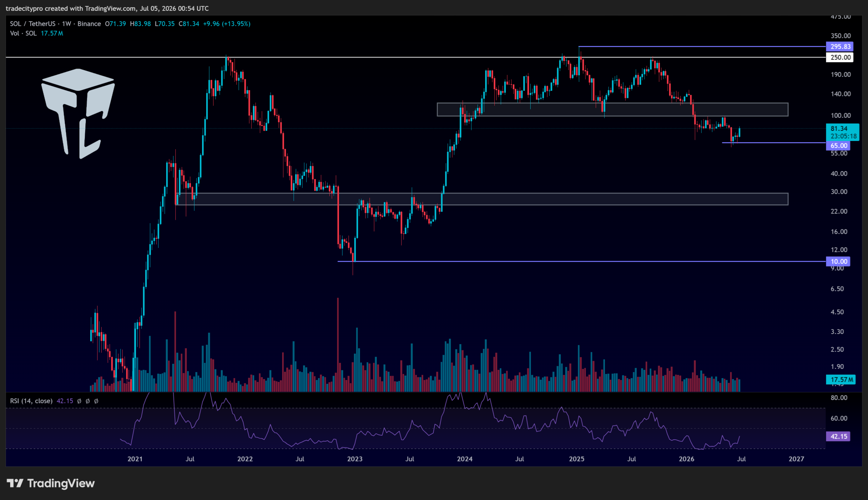Click the 350.00 price axis label
Image resolution: width=868 pixels, height=500 pixels.
pos(841,36)
